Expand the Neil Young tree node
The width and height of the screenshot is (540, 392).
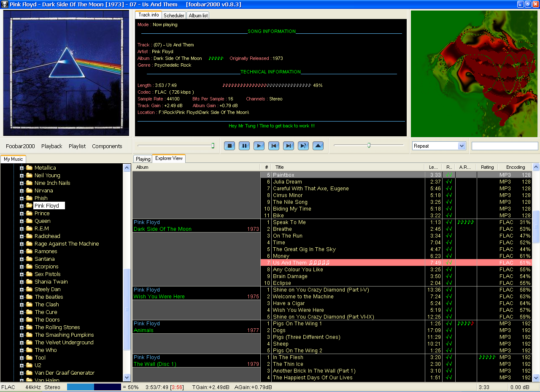coord(22,176)
